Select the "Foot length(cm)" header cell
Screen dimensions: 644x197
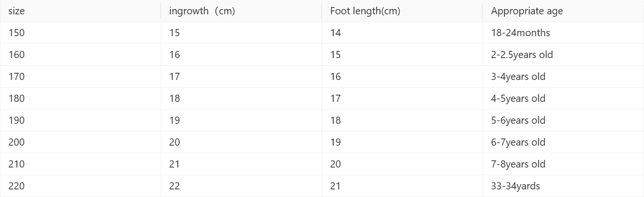(365, 11)
